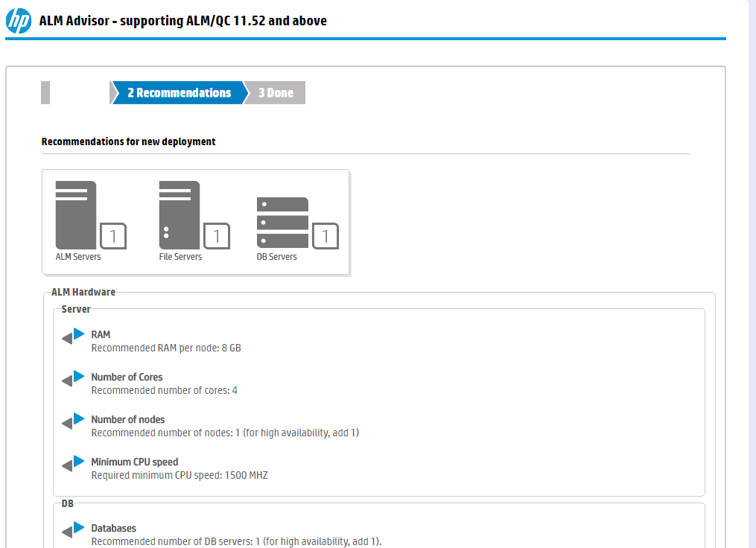This screenshot has height=548, width=756.
Task: Click the grey first step block
Action: pos(45,92)
